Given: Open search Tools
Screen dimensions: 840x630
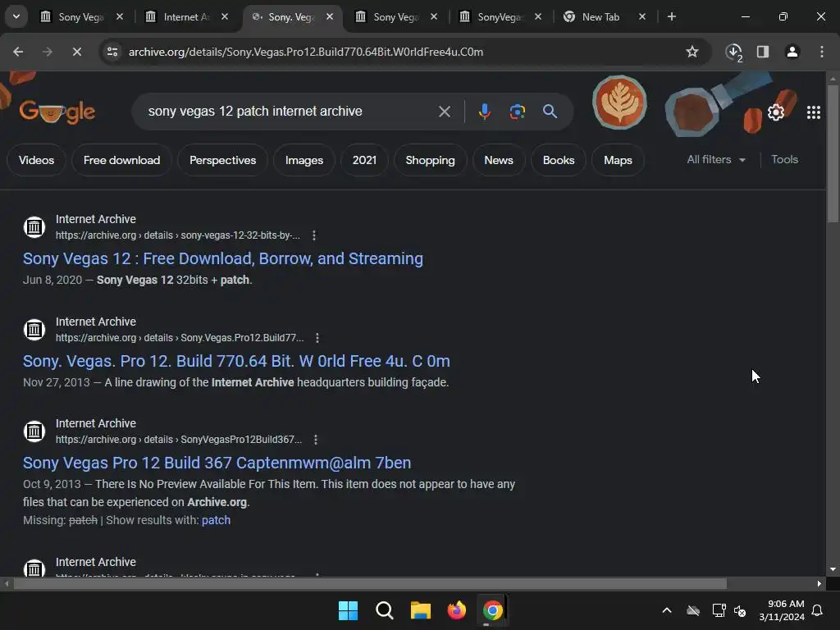Looking at the screenshot, I should coord(784,160).
